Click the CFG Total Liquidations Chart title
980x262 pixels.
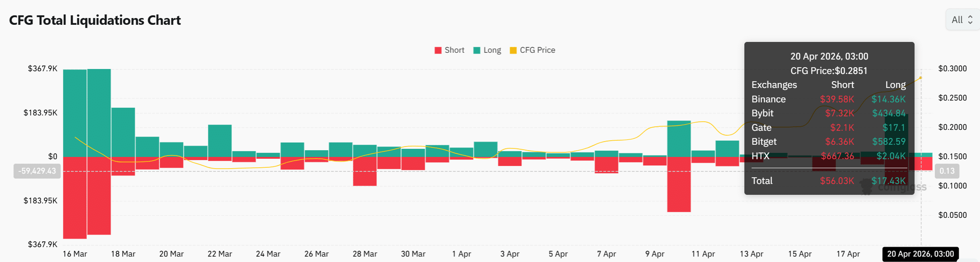tap(95, 20)
